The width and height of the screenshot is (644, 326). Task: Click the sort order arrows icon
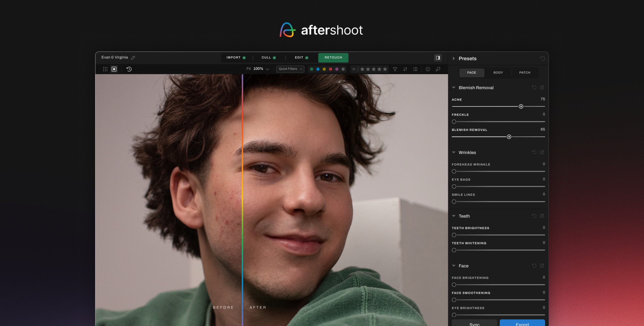click(x=405, y=69)
